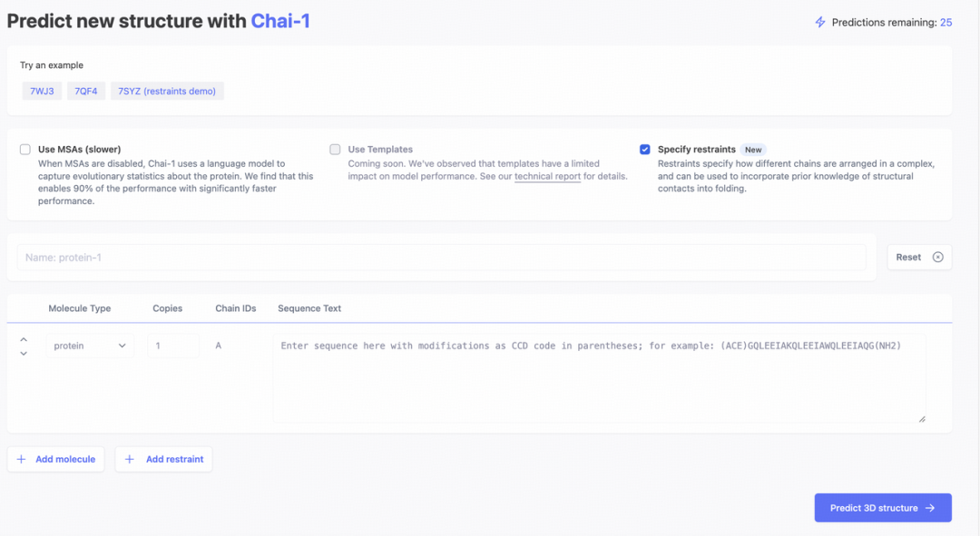
Task: Click the sequence textarea resize handle
Action: point(922,419)
